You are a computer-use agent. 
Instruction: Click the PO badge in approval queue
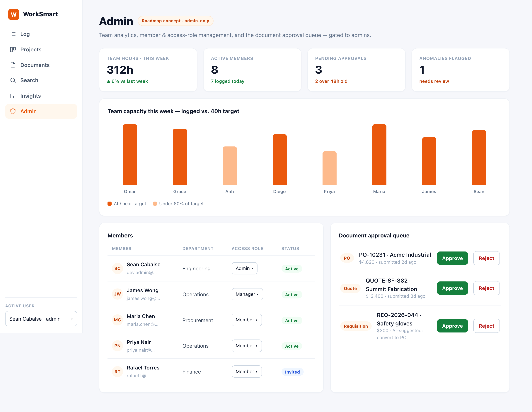click(347, 258)
